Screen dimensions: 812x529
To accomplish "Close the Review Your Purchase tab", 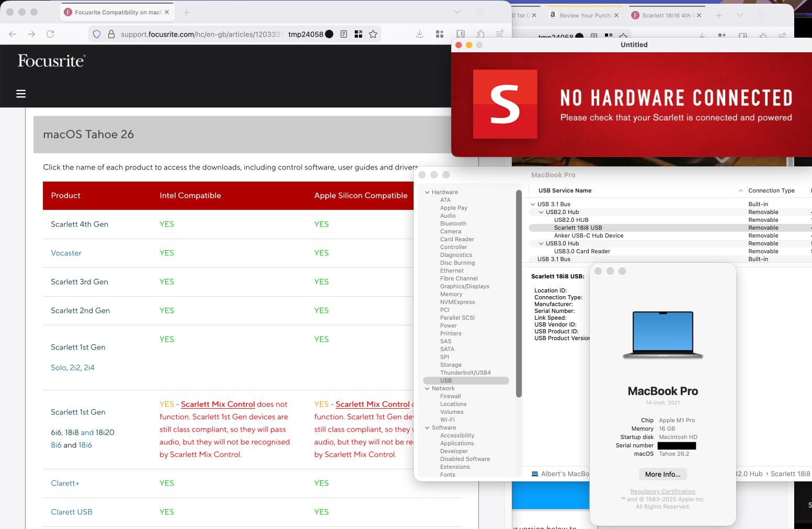I will point(616,15).
